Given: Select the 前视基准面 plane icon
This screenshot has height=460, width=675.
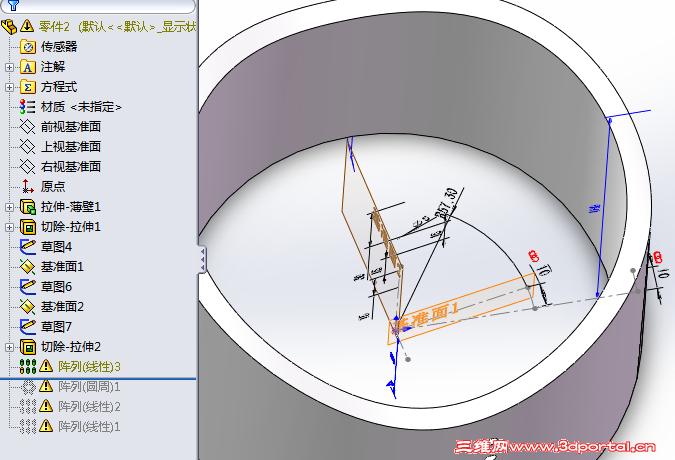Looking at the screenshot, I should point(28,127).
